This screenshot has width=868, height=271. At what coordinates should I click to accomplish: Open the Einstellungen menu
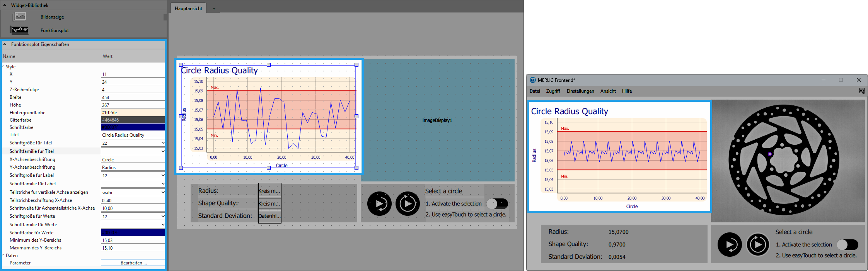pyautogui.click(x=580, y=91)
